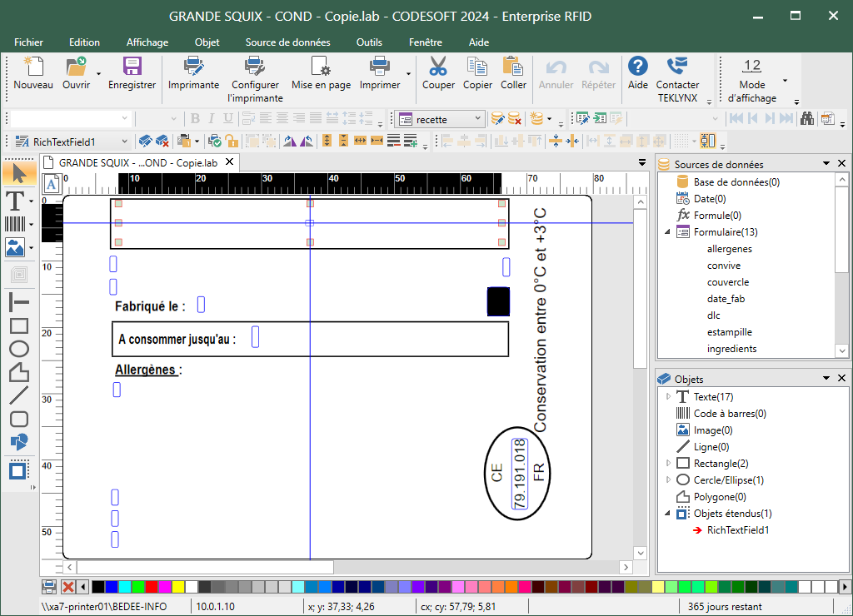Viewport: 853px width, 616px height.
Task: Select the allergenes form variable
Action: click(729, 249)
